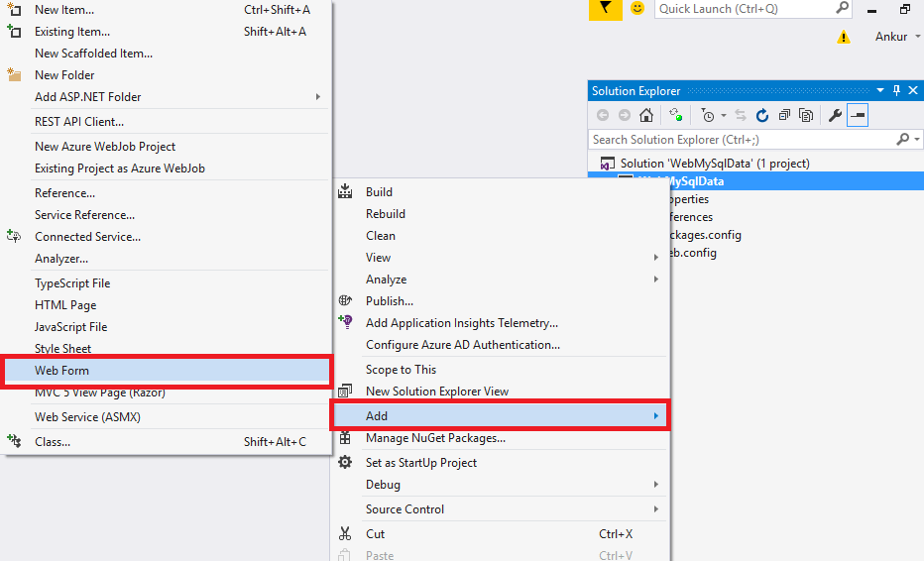
Task: Click Sync with Active Document arrows icon
Action: tap(741, 116)
